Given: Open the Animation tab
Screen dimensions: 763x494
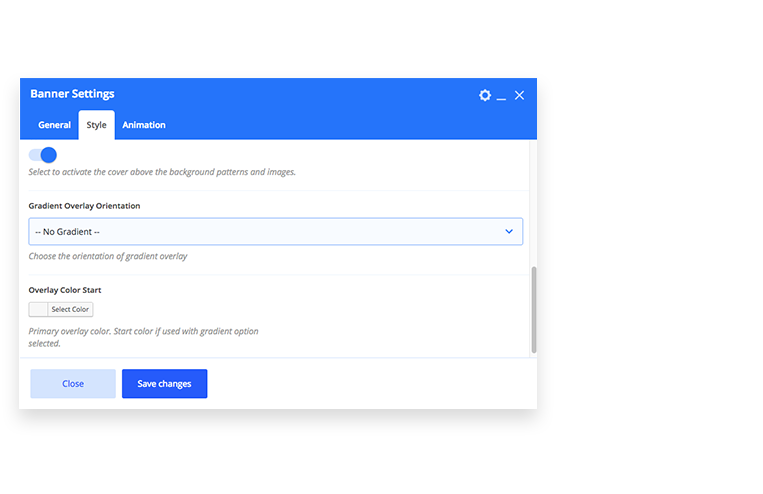Looking at the screenshot, I should tap(144, 125).
